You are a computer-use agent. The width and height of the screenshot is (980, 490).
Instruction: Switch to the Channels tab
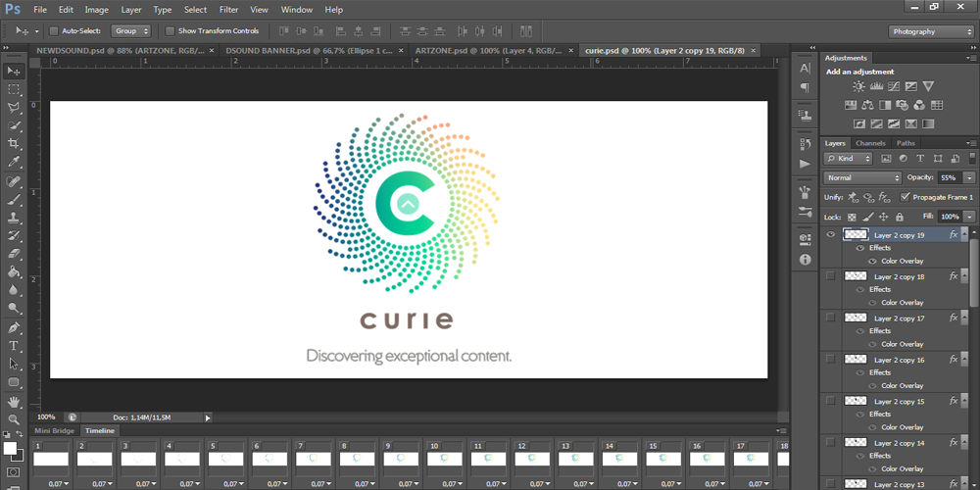[x=870, y=143]
